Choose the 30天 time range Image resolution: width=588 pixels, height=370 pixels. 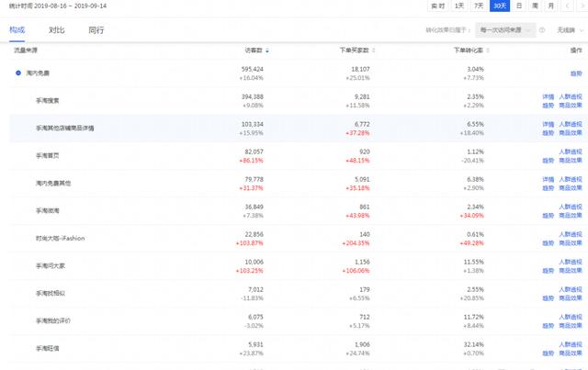click(x=500, y=6)
